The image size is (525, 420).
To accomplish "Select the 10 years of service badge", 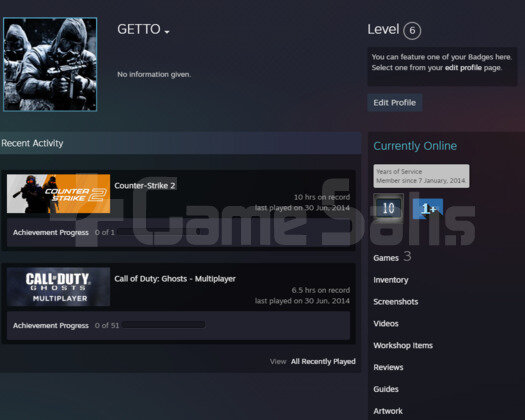I will pyautogui.click(x=388, y=208).
